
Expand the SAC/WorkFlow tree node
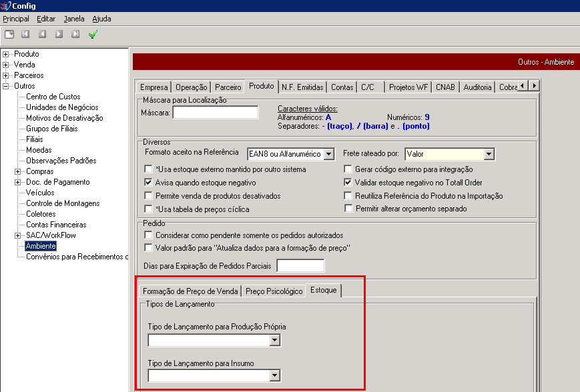(x=17, y=236)
